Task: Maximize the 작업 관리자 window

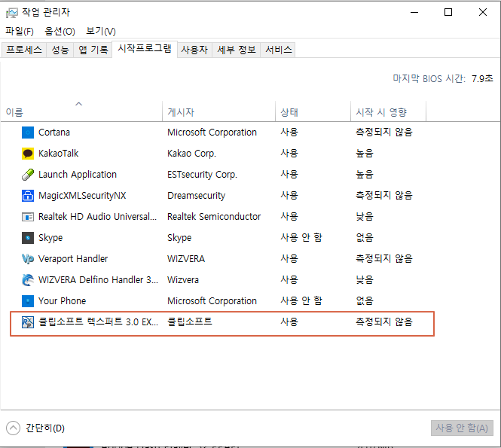Action: (448, 13)
